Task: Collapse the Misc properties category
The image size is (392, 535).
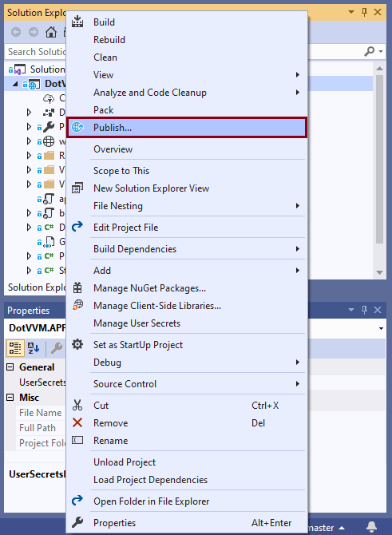Action: [10, 398]
